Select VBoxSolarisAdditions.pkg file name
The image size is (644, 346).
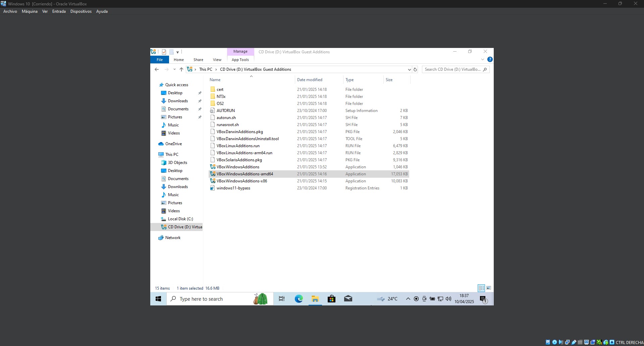239,160
